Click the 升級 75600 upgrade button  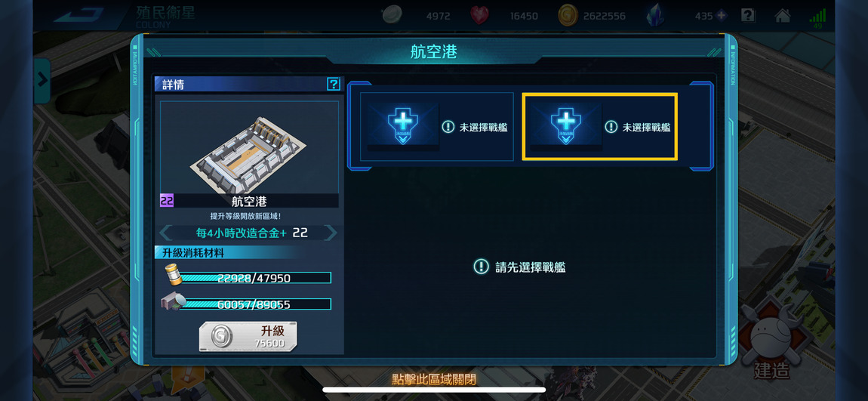tap(248, 336)
